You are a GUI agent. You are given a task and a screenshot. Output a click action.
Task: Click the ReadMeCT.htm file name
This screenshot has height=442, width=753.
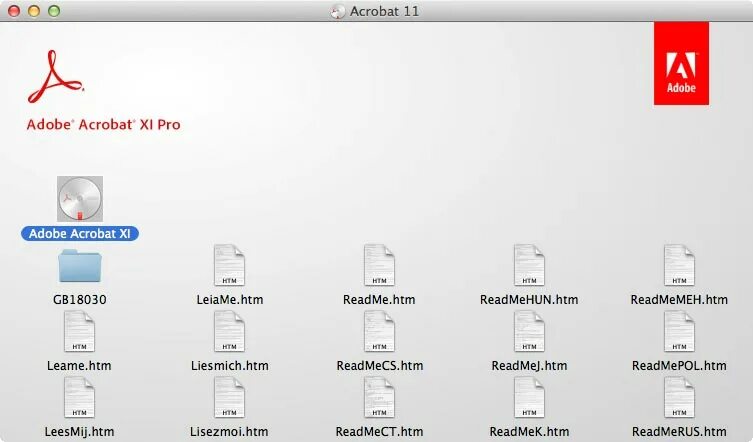379,431
